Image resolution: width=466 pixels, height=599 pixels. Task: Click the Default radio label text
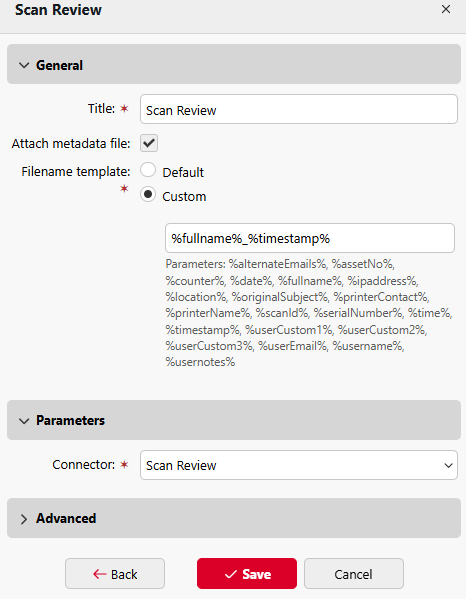[x=183, y=172]
